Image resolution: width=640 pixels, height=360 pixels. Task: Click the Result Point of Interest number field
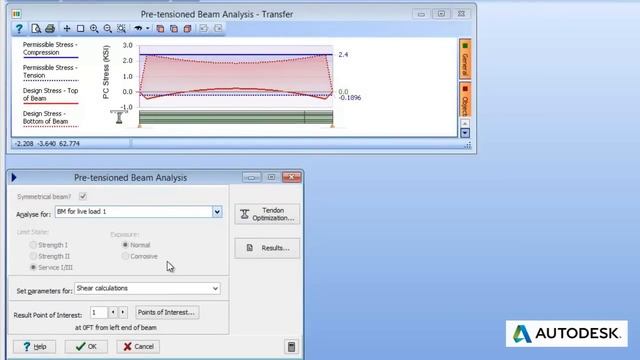pos(98,313)
